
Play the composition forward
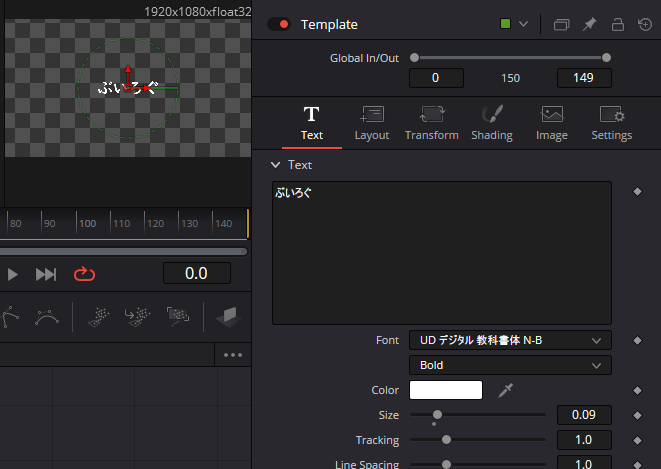(13, 274)
